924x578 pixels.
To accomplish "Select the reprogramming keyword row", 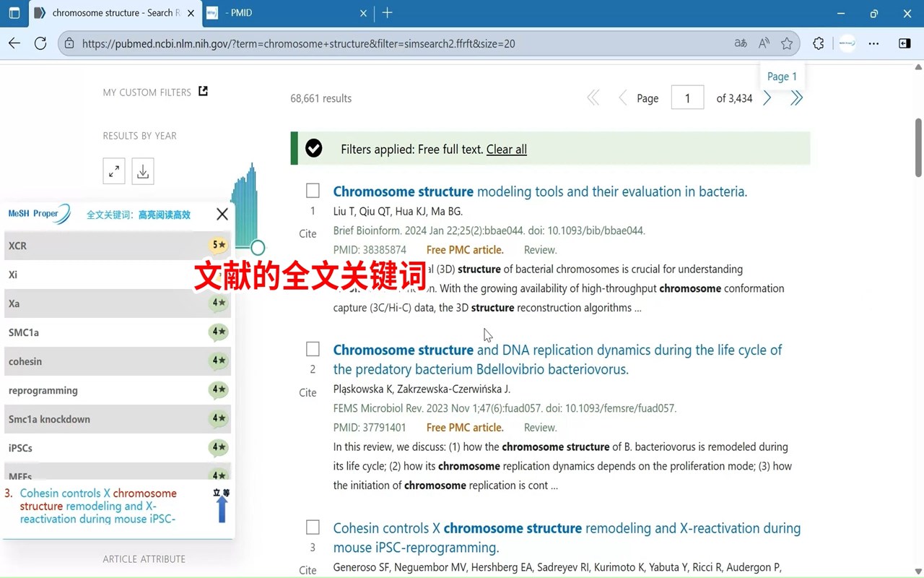I will pos(118,390).
